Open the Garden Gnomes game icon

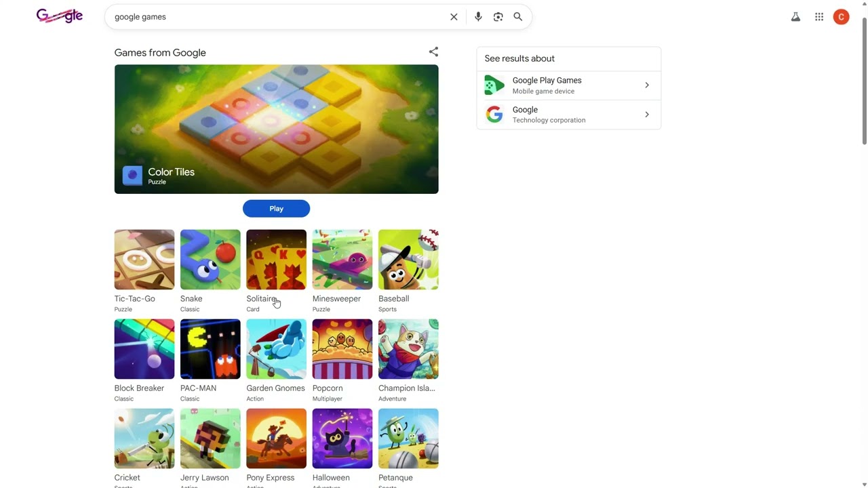(276, 349)
